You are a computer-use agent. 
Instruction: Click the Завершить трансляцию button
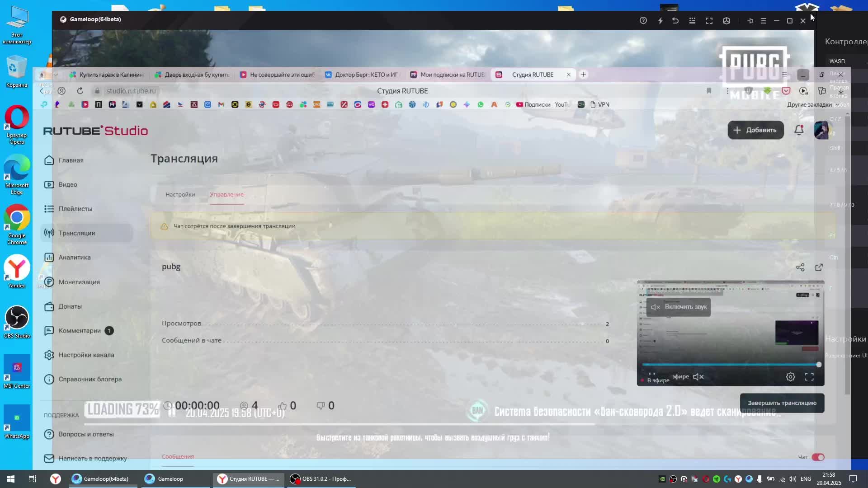coord(782,403)
